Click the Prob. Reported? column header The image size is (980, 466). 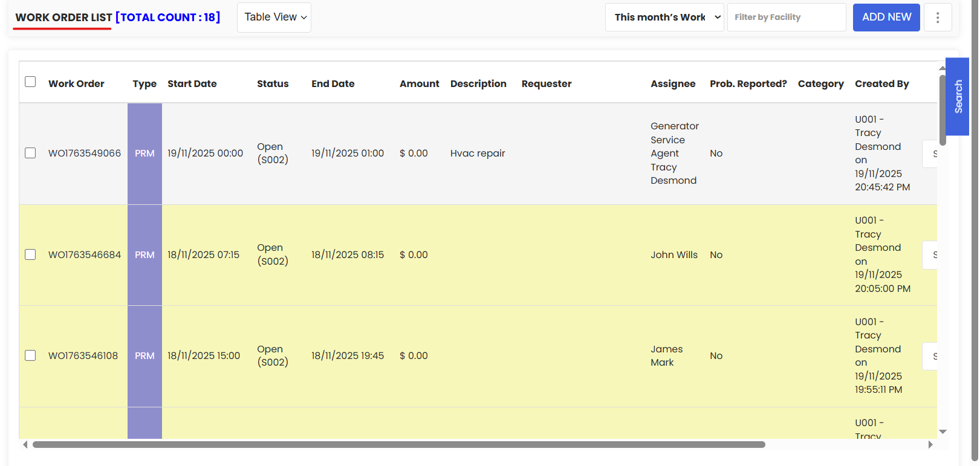click(x=748, y=83)
